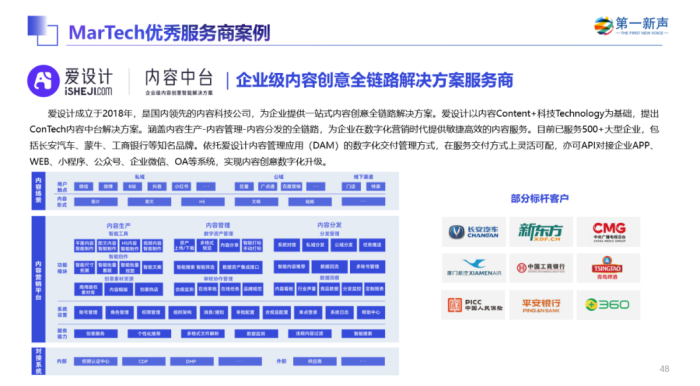This screenshot has height=386, width=700.
Task: Click the 供应商 external system box
Action: coord(315,361)
